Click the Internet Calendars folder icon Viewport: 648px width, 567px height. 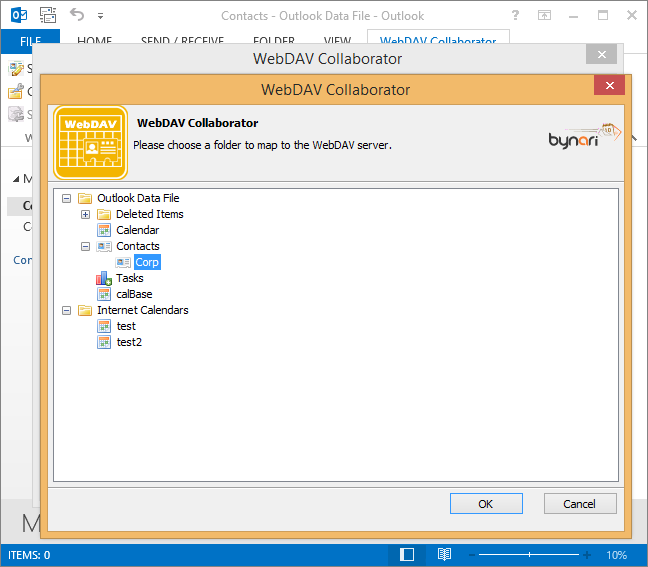85,310
